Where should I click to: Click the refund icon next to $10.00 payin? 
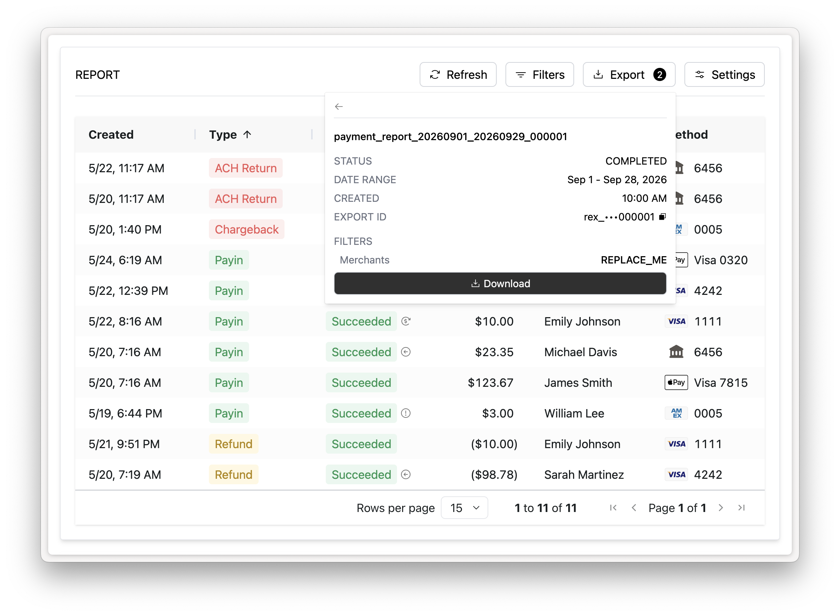406,322
